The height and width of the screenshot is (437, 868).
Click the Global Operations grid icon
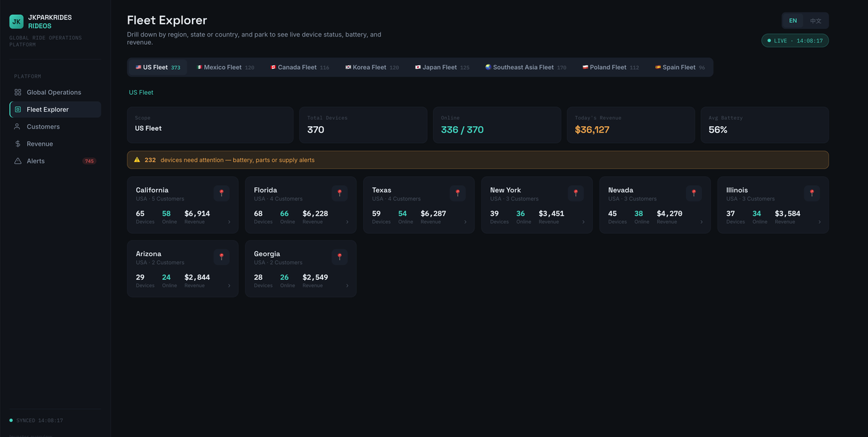(18, 92)
